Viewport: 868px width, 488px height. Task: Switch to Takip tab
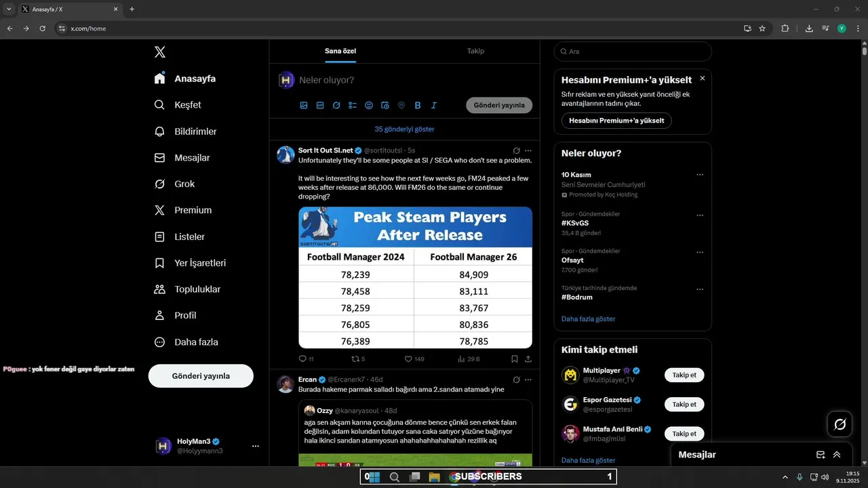[475, 51]
